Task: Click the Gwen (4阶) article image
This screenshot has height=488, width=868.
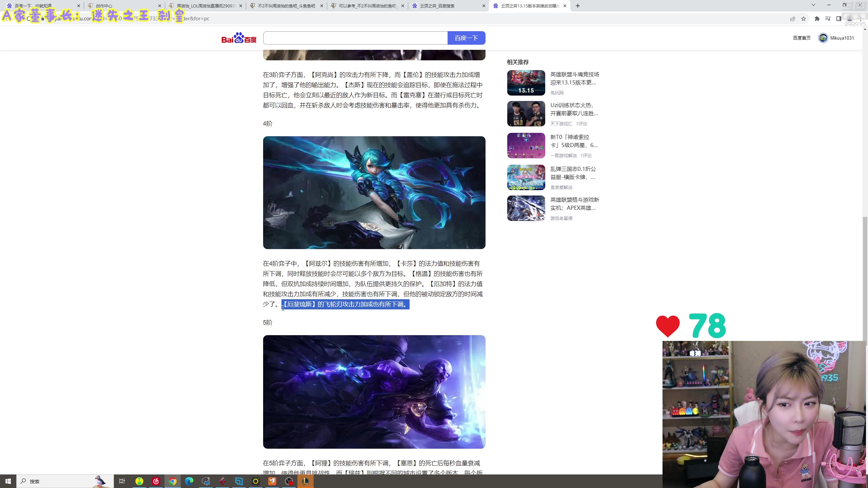Action: pyautogui.click(x=374, y=192)
